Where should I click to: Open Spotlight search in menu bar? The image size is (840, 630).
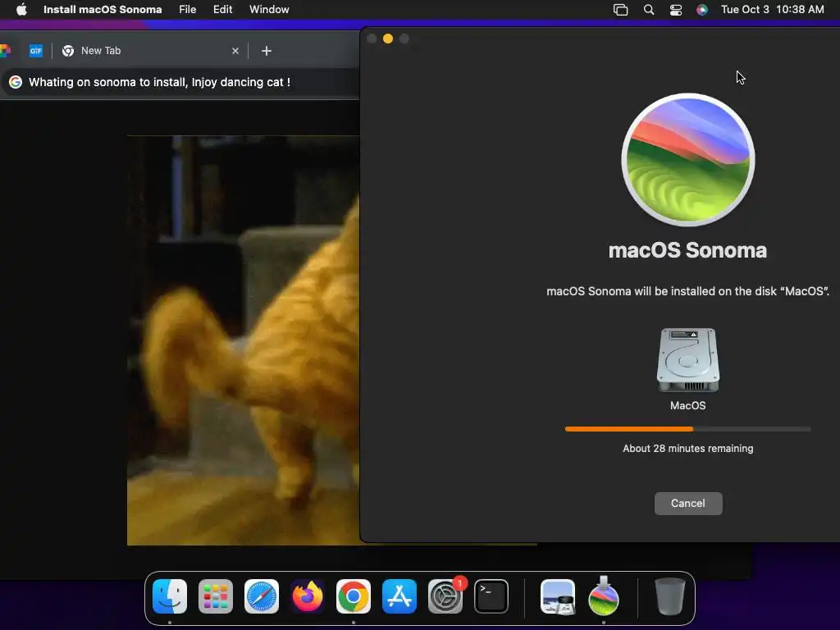coord(648,9)
